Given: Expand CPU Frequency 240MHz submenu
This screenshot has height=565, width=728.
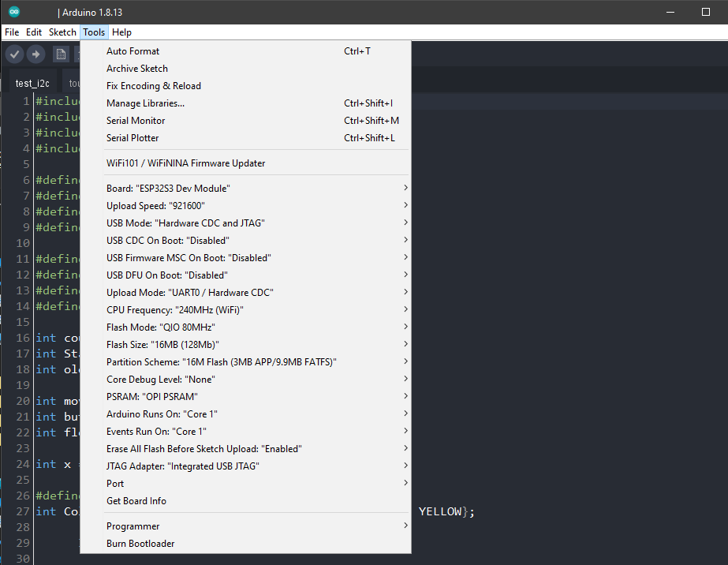Looking at the screenshot, I should tap(245, 310).
